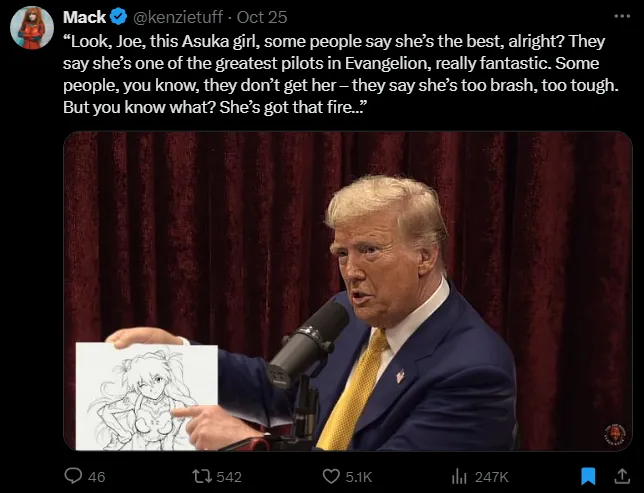Open Mack's profile avatar

(x=32, y=28)
